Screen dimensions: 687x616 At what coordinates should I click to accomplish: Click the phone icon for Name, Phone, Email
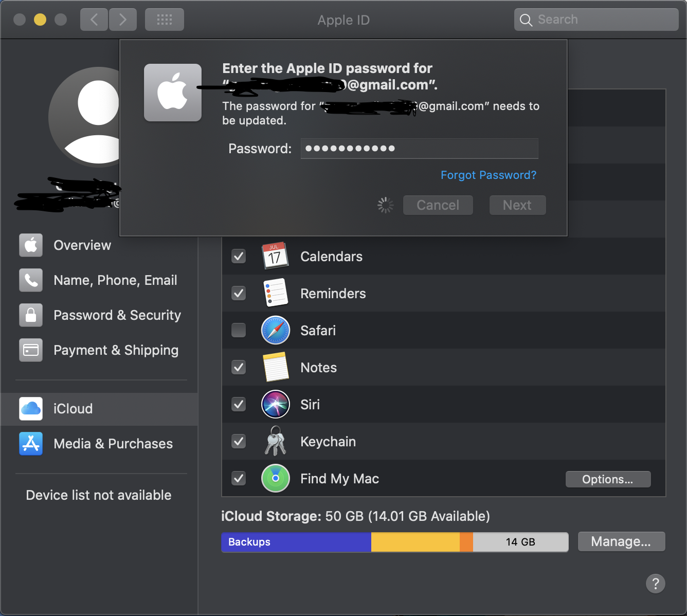[x=31, y=280]
